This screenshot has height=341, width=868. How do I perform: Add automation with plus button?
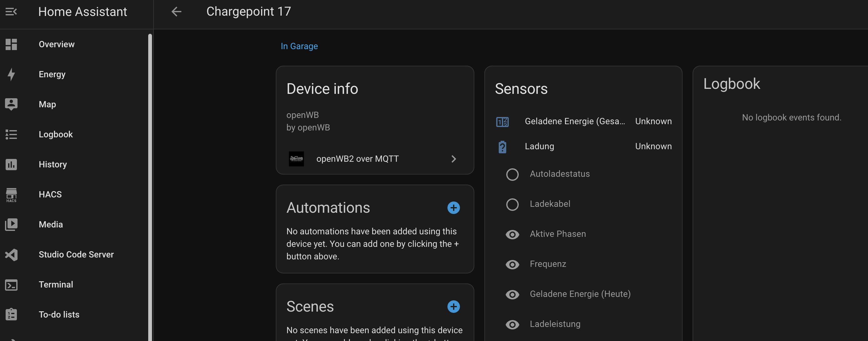(x=453, y=207)
